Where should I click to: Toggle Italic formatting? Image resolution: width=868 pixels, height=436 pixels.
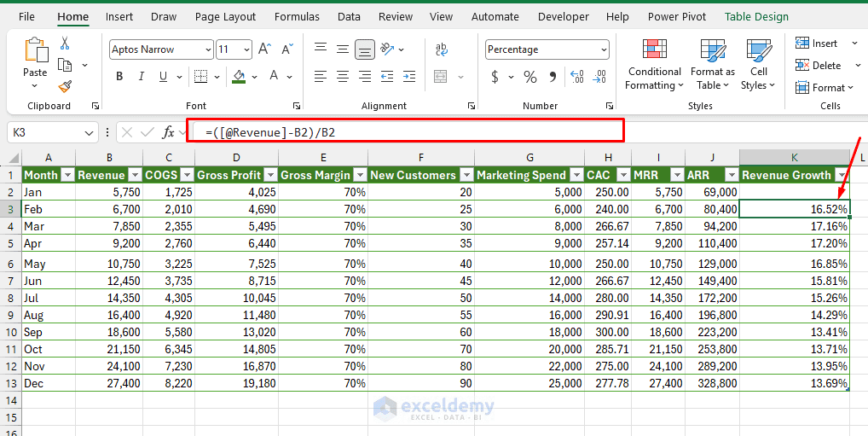pos(142,77)
